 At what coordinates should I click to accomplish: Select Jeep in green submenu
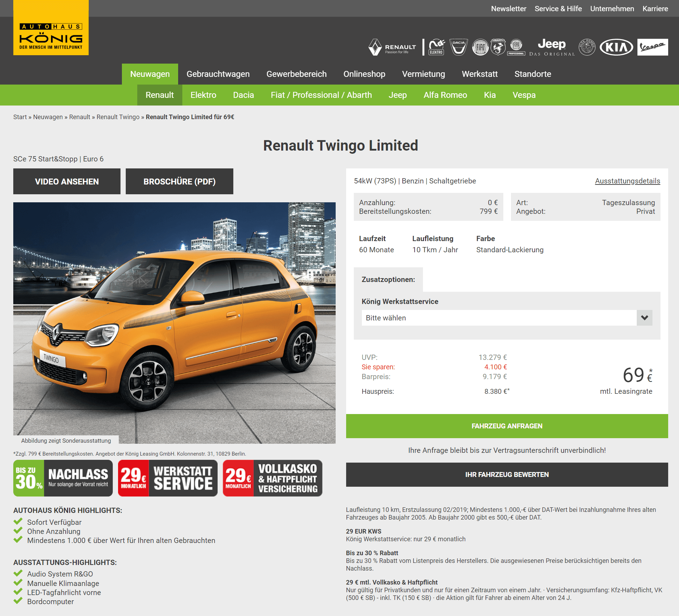point(397,95)
